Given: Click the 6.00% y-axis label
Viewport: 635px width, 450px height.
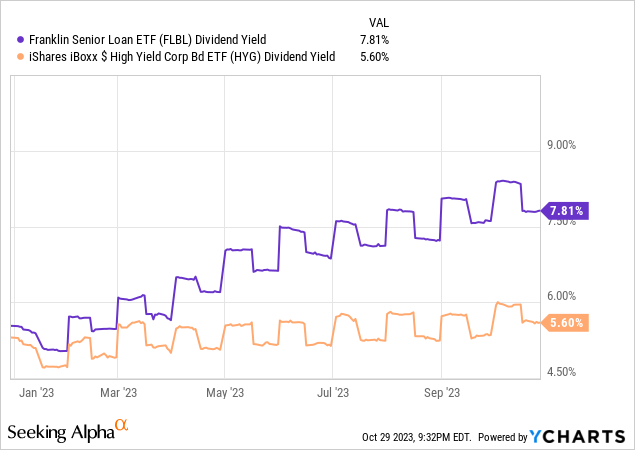Looking at the screenshot, I should 562,296.
